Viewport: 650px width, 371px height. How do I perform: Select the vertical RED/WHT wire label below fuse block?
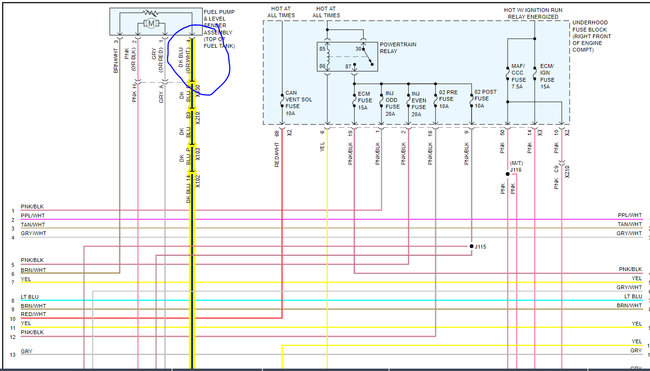point(277,155)
